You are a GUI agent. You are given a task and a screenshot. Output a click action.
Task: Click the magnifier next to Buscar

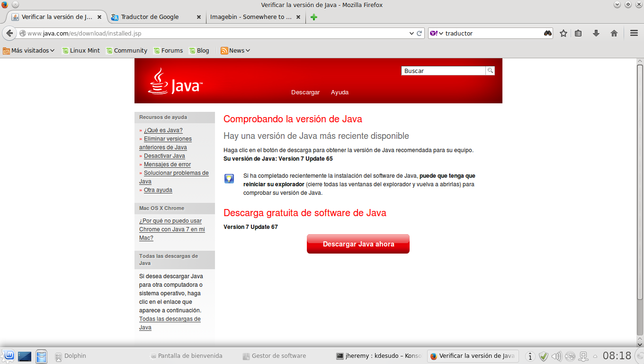pos(490,71)
